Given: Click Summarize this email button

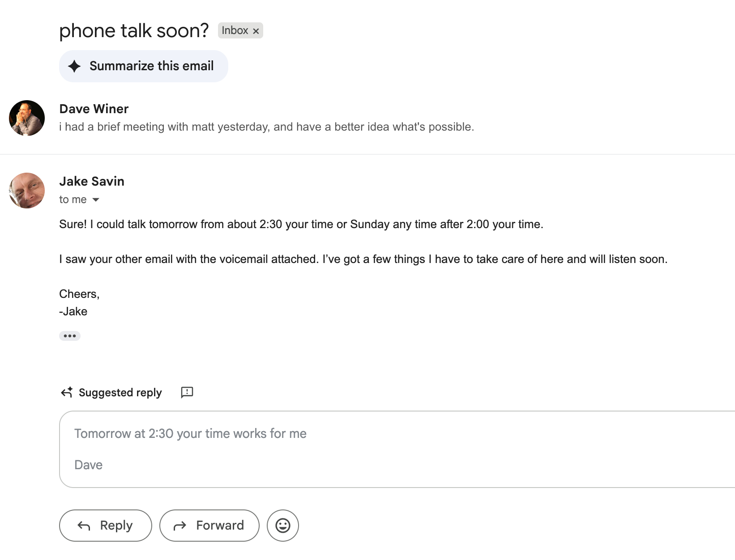Looking at the screenshot, I should tap(143, 66).
